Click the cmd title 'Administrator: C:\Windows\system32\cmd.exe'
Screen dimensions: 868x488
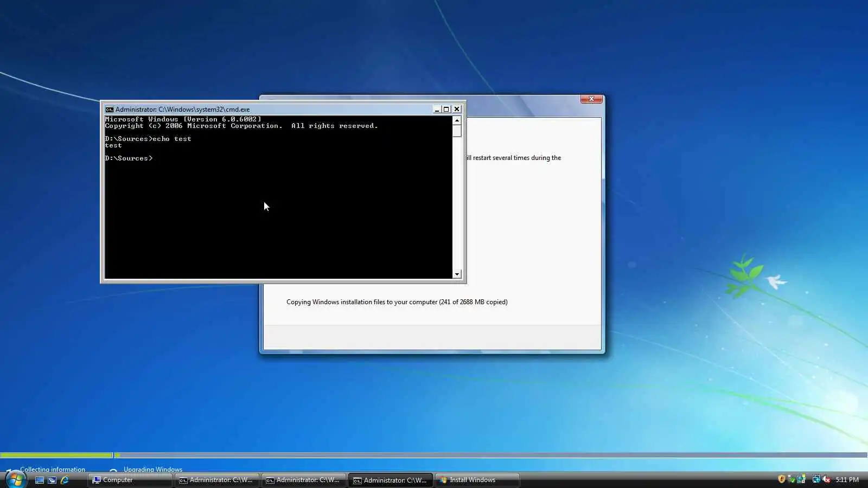(182, 110)
